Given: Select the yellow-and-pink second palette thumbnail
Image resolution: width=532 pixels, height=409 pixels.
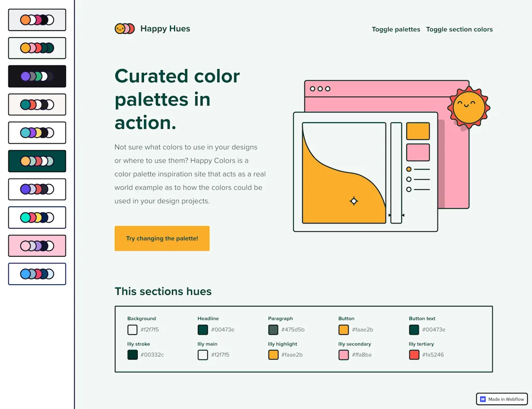Looking at the screenshot, I should [x=36, y=48].
